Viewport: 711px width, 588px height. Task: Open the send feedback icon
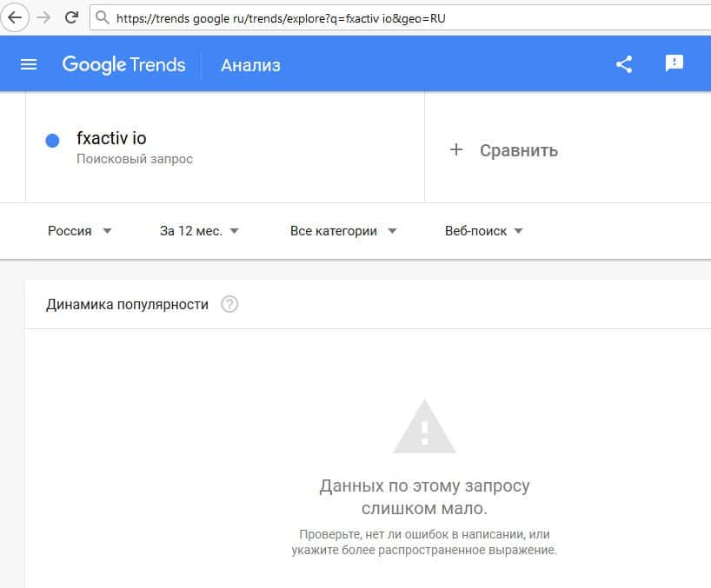point(674,63)
